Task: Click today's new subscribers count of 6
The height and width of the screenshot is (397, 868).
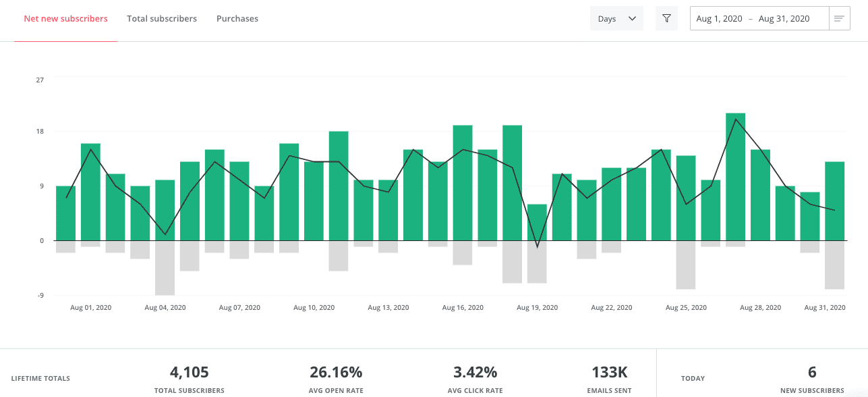Action: point(812,372)
